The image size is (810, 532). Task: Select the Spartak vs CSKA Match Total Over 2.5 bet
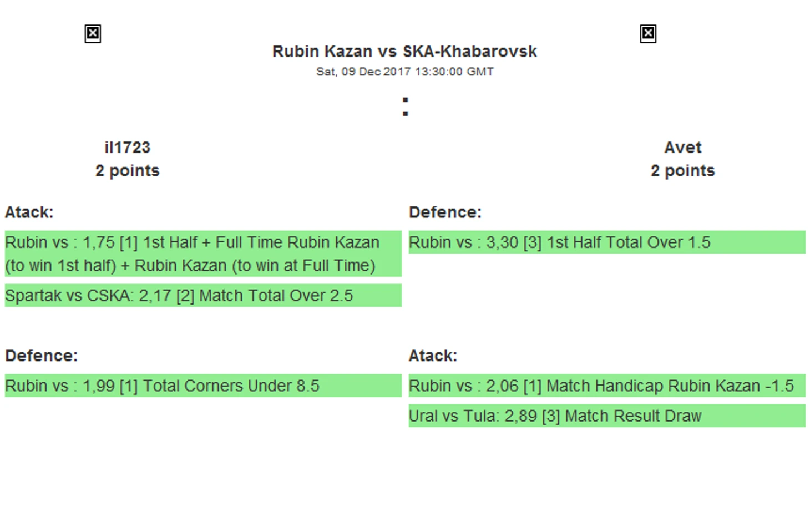point(203,295)
